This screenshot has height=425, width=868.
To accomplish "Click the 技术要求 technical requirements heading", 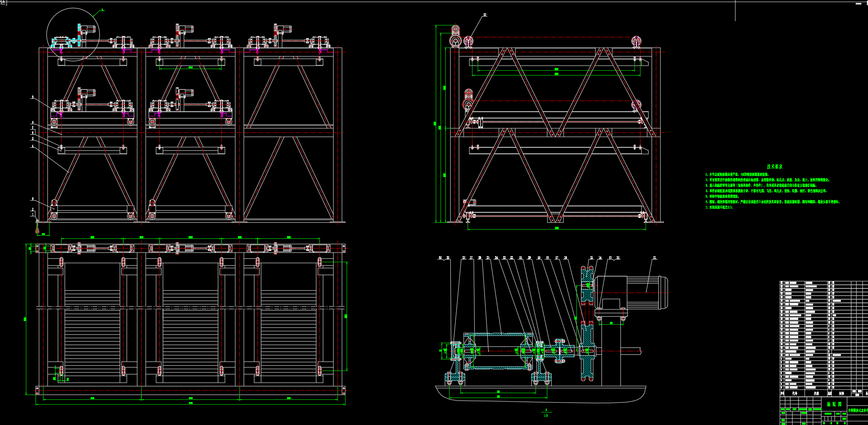I will pos(774,167).
